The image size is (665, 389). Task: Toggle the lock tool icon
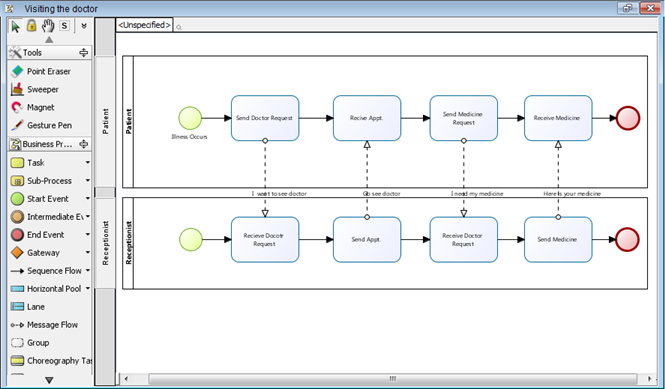coord(31,26)
